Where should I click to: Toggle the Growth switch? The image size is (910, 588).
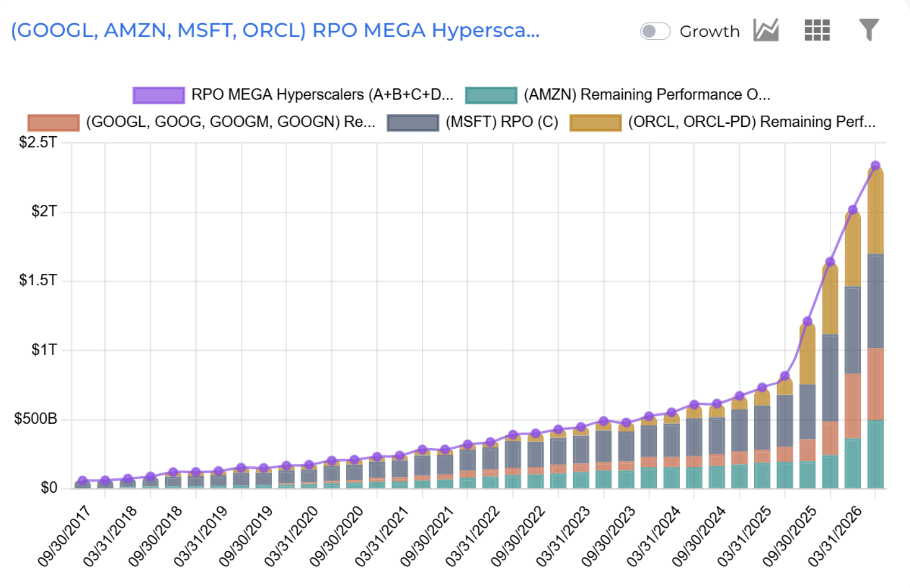[655, 31]
